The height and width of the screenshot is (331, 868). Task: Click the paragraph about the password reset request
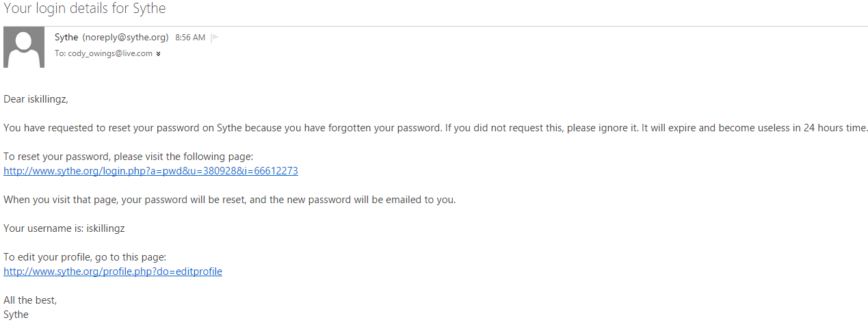coord(436,128)
